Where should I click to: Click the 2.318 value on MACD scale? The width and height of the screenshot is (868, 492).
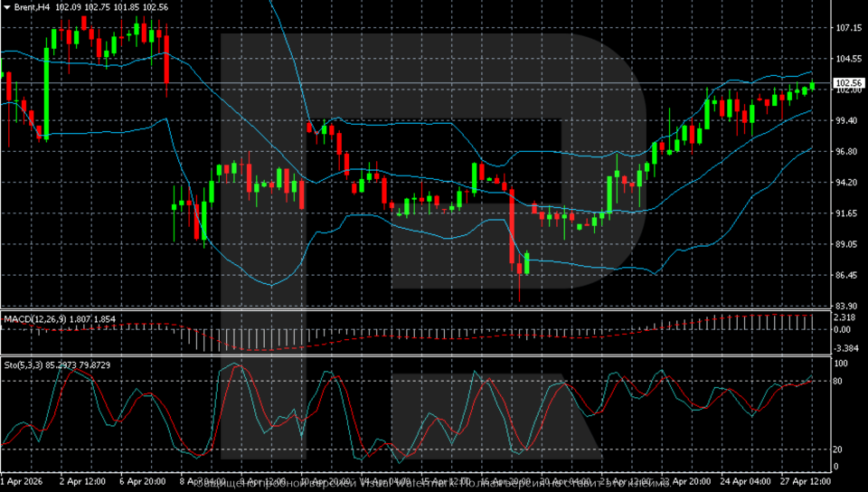pos(845,317)
